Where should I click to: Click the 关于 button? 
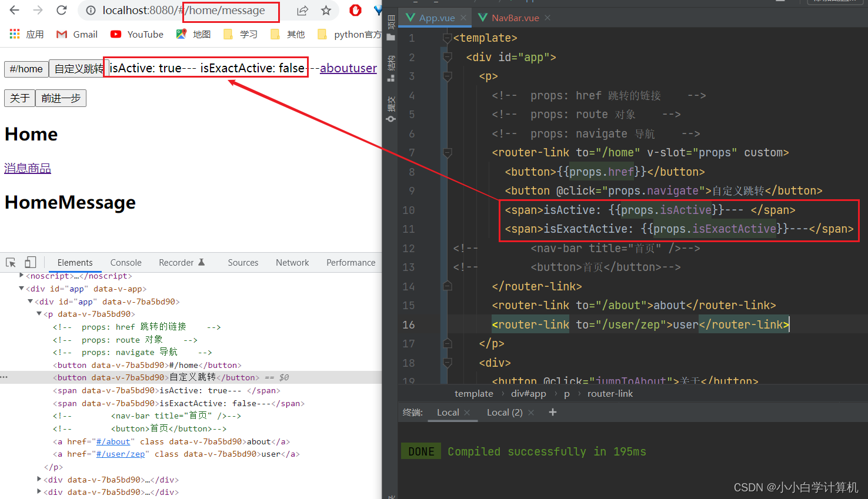pos(19,98)
